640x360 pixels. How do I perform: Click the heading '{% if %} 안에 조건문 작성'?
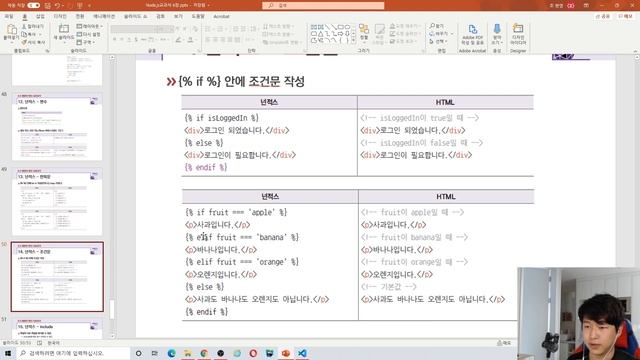(x=241, y=81)
